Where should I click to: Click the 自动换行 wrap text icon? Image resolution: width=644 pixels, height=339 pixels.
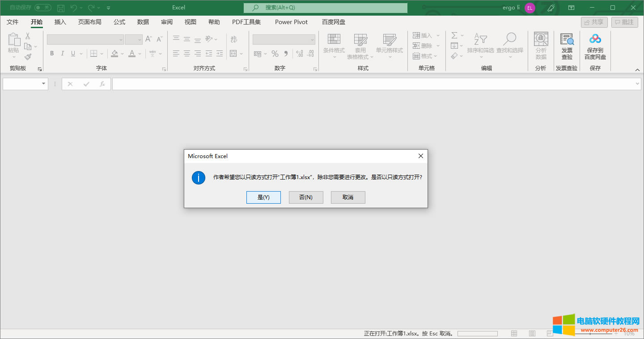click(234, 39)
